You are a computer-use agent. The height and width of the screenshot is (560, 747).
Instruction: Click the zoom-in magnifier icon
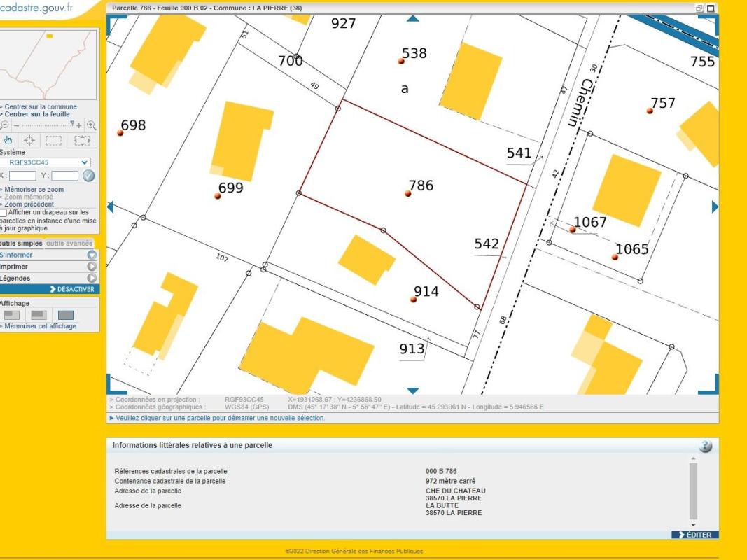click(x=91, y=124)
